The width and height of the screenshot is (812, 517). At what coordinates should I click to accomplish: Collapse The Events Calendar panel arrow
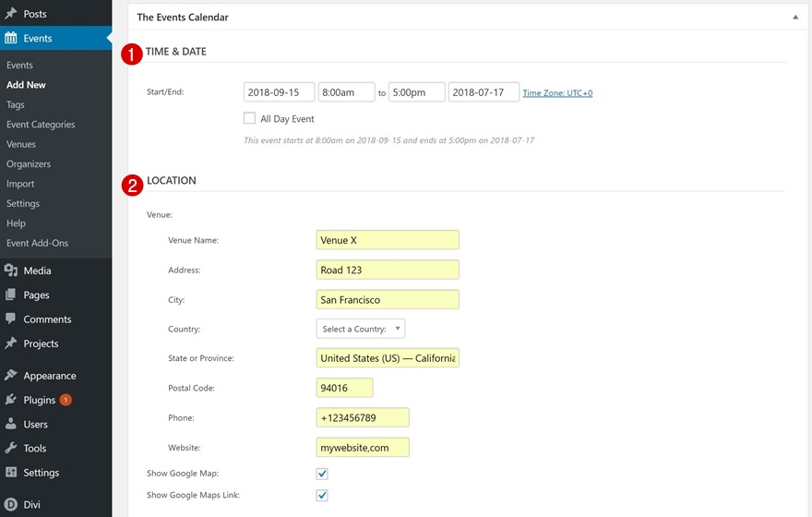795,17
